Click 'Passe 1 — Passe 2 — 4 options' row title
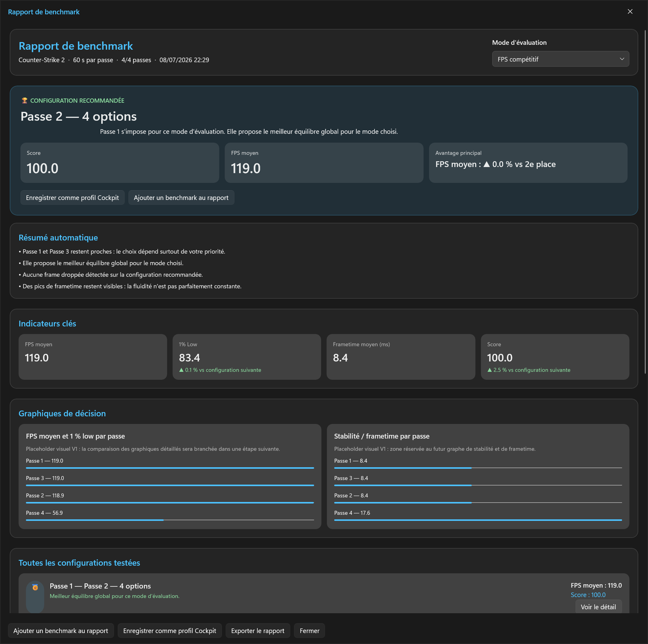Screen dimensions: 648x644 [100, 586]
